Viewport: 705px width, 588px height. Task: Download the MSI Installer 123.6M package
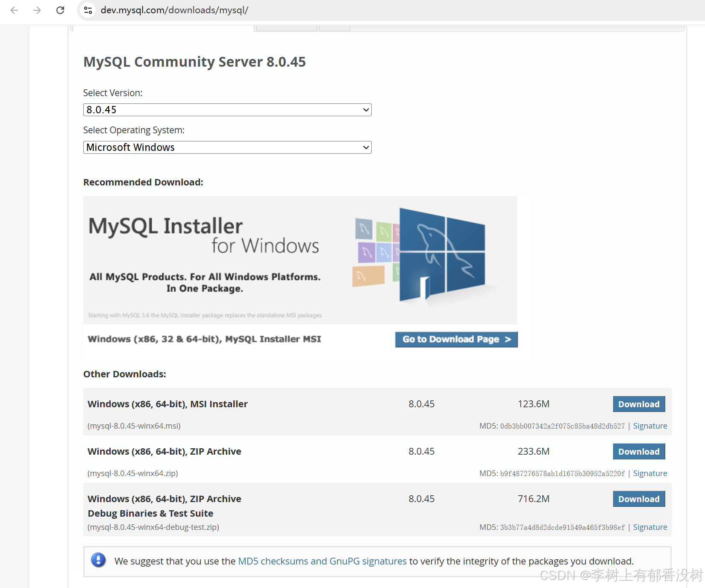[x=639, y=404]
